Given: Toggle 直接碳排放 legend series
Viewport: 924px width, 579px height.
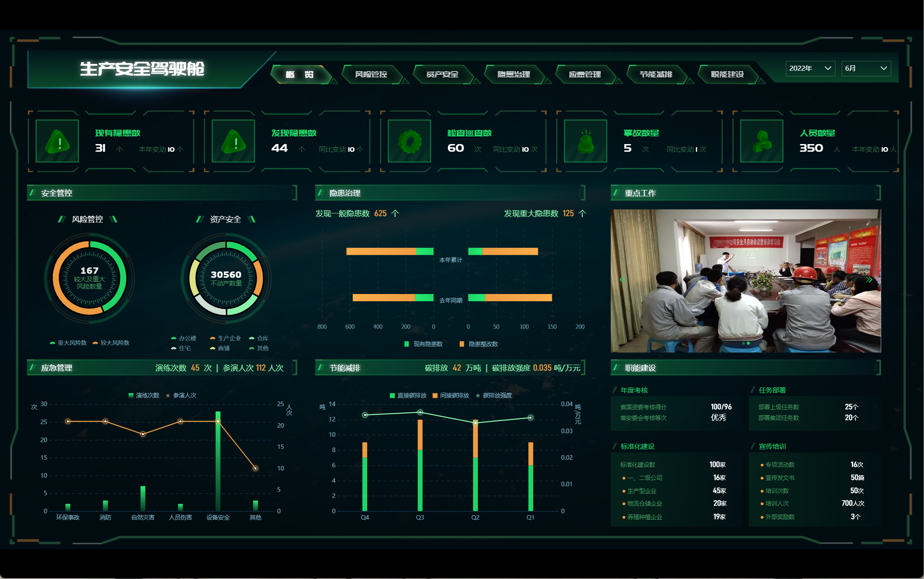Looking at the screenshot, I should click(408, 395).
